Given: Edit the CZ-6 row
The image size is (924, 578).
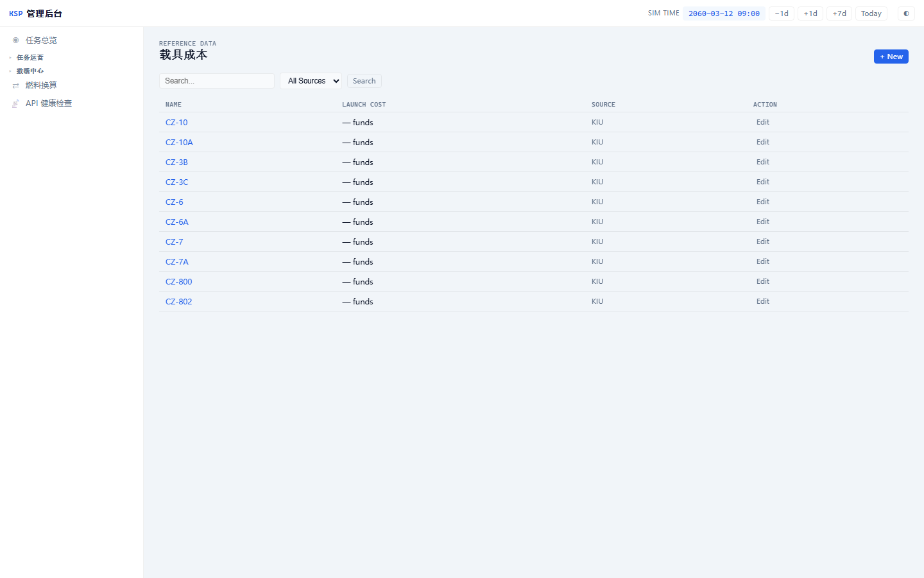Looking at the screenshot, I should pos(763,202).
